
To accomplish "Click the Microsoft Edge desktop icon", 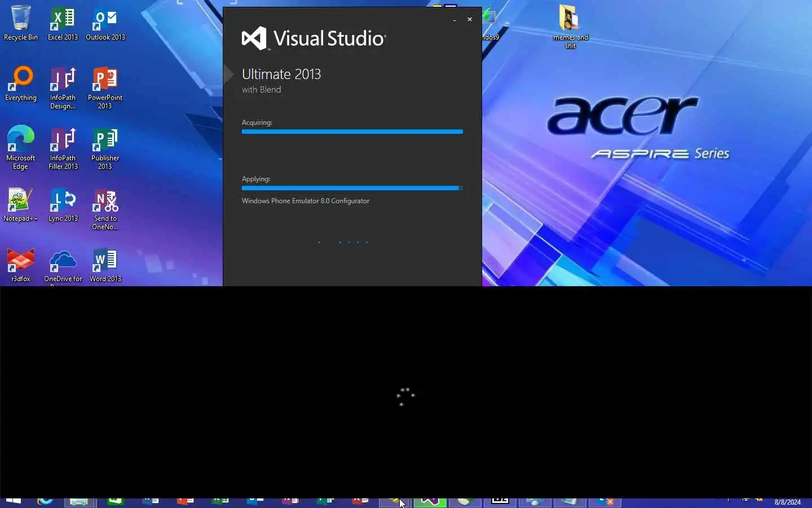I will click(x=21, y=148).
